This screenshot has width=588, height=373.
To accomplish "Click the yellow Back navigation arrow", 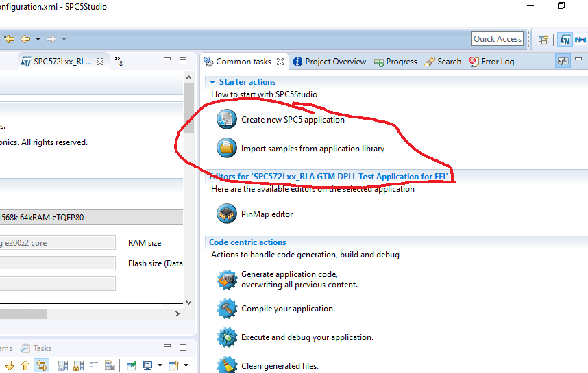I will (25, 38).
